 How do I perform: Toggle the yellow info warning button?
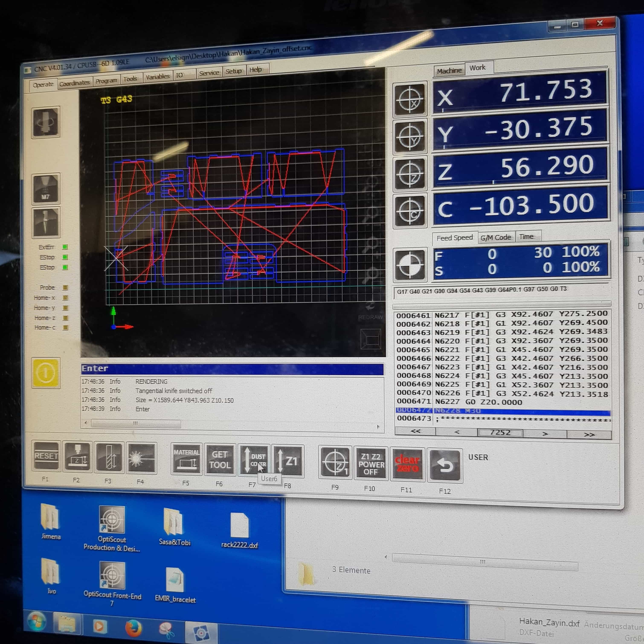tap(46, 373)
